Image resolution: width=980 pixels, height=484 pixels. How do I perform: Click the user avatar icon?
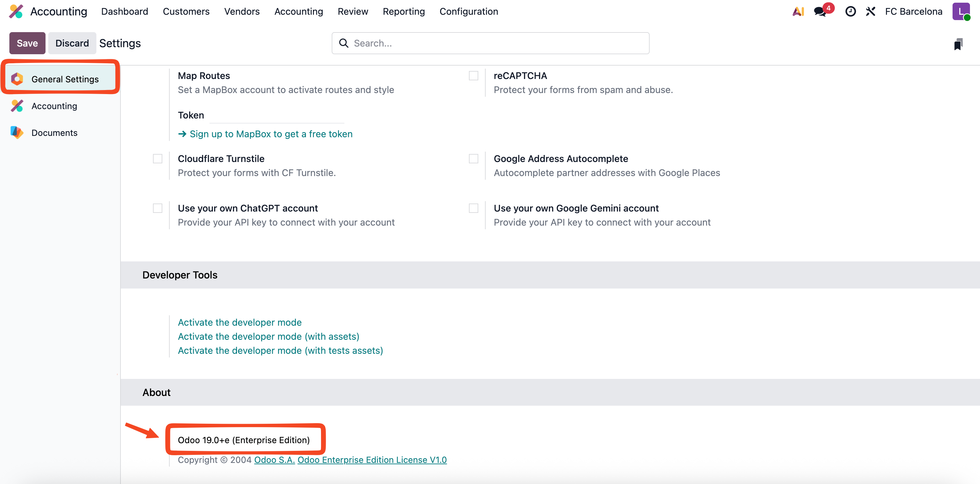pos(961,11)
